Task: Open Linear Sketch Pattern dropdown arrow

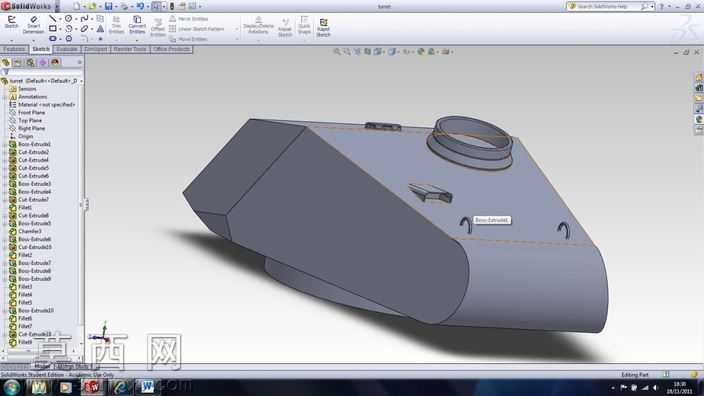Action: [x=237, y=29]
